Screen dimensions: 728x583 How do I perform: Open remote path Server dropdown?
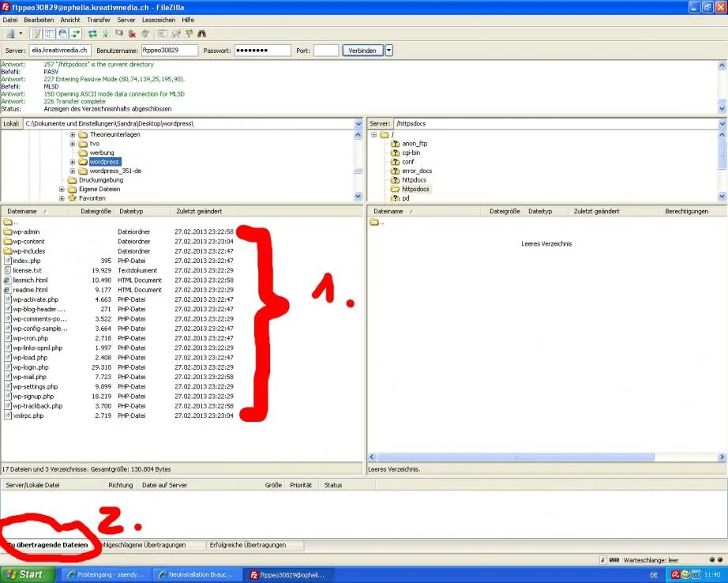[x=722, y=124]
